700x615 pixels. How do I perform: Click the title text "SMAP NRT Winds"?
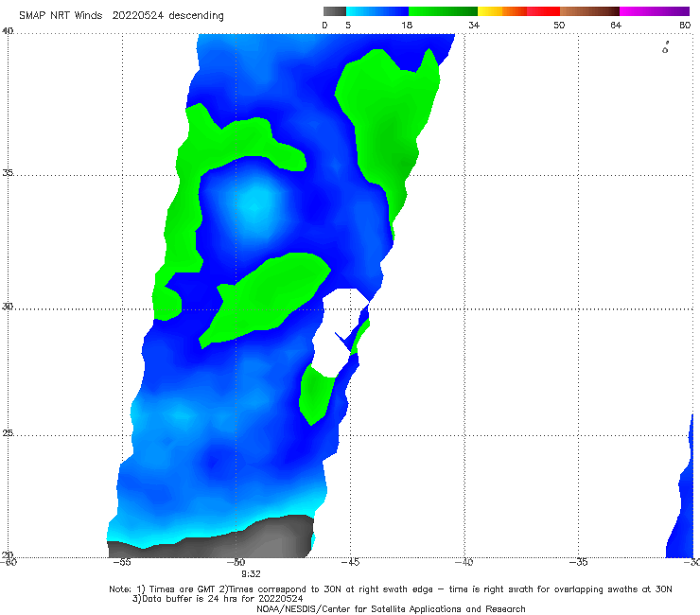point(61,16)
